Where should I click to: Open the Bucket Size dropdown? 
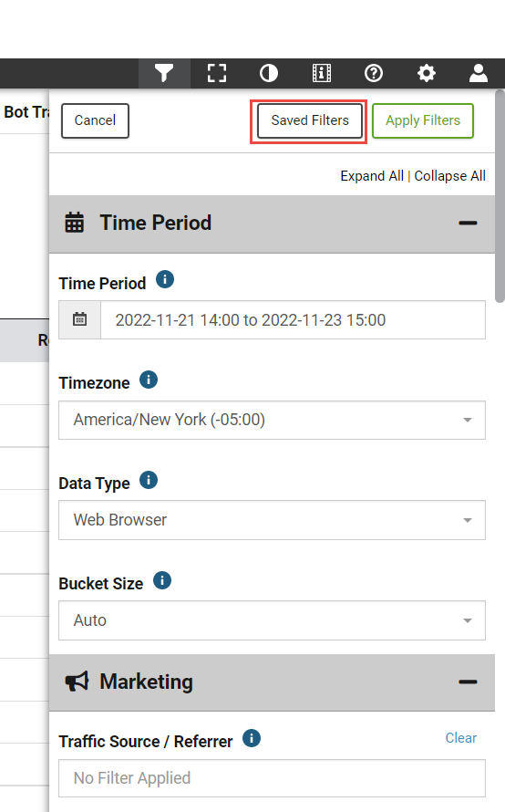pos(273,620)
